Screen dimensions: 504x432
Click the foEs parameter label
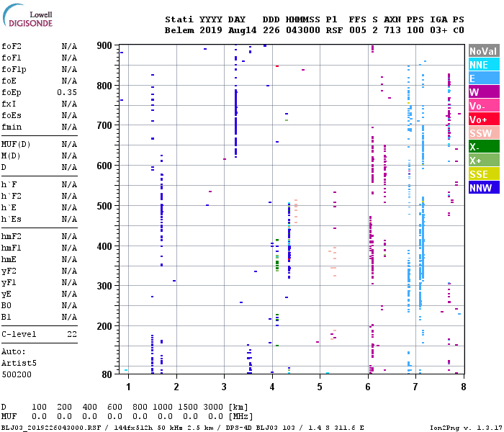[x=12, y=116]
